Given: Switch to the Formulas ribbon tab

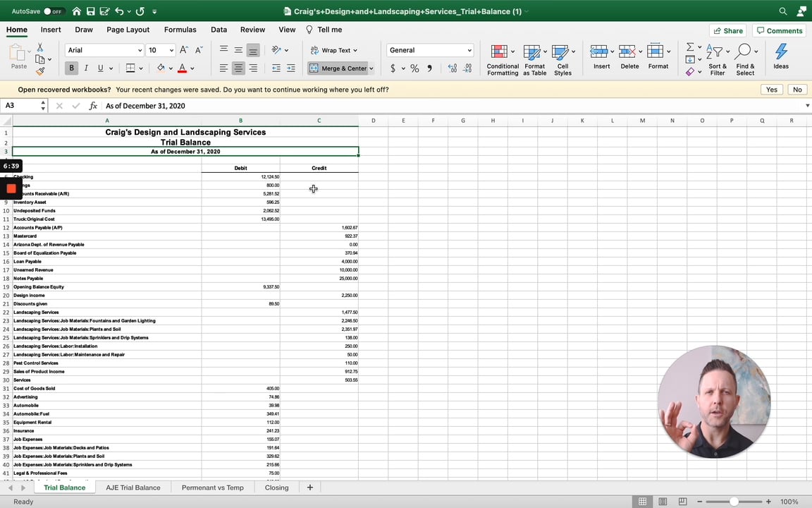Looking at the screenshot, I should point(180,30).
